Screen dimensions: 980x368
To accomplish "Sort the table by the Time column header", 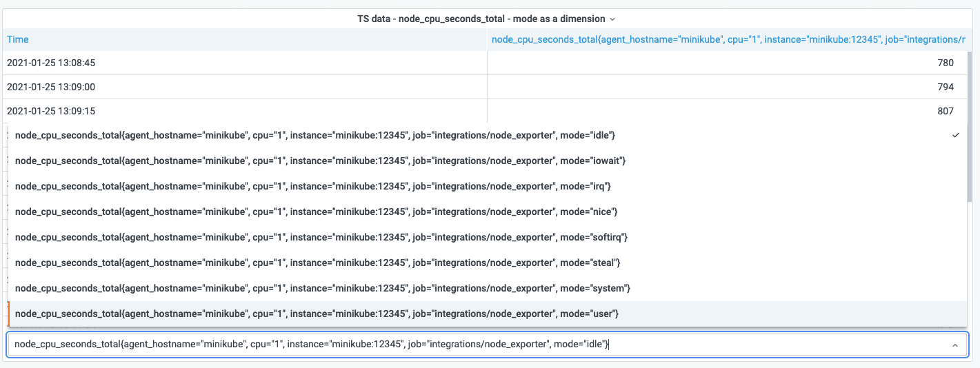I will coord(18,40).
